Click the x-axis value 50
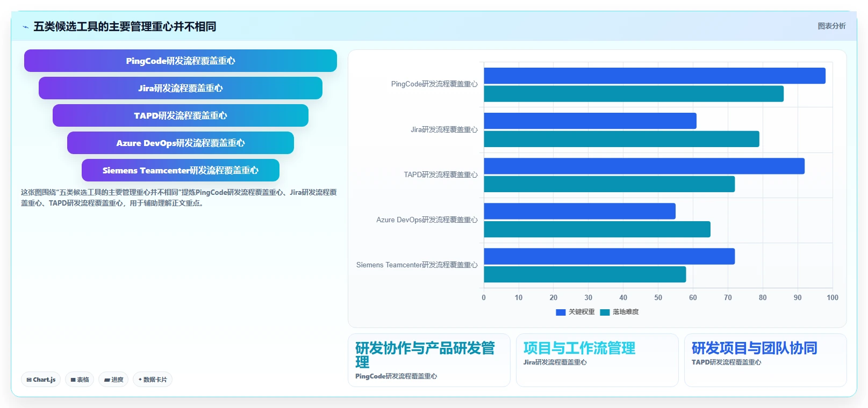Screen dimensions: 868x408 658,297
